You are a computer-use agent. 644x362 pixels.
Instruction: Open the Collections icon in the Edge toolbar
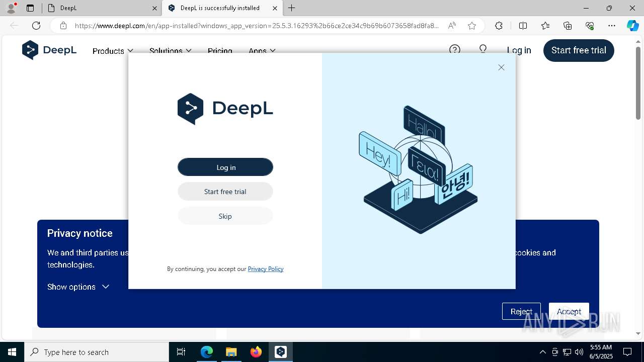(x=568, y=26)
